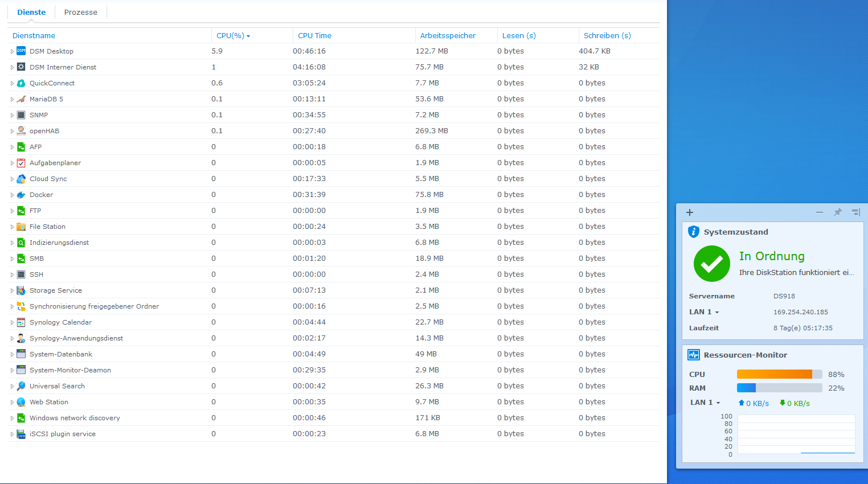Click the Storage Service icon
The width and height of the screenshot is (868, 484).
(x=21, y=290)
